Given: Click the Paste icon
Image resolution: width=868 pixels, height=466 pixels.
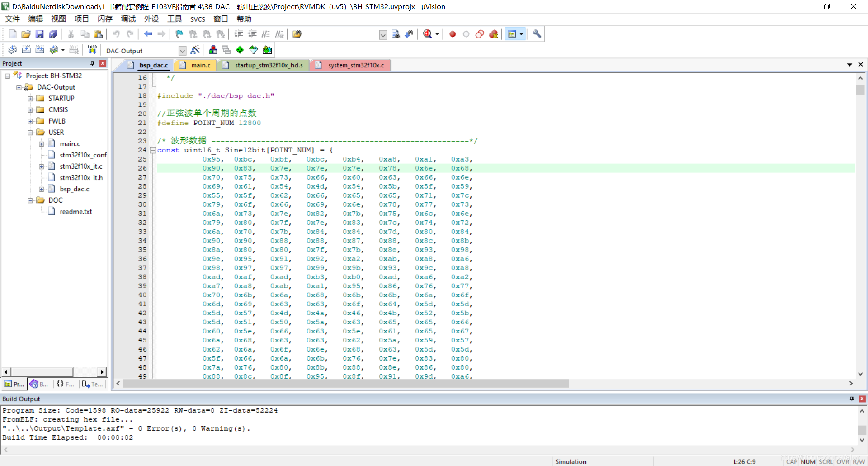Looking at the screenshot, I should click(98, 34).
